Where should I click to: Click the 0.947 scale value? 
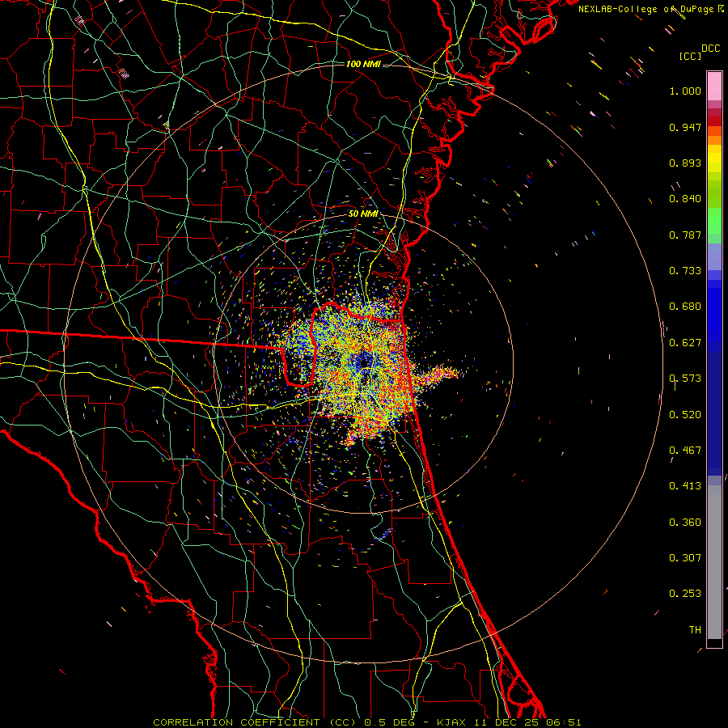click(x=685, y=127)
